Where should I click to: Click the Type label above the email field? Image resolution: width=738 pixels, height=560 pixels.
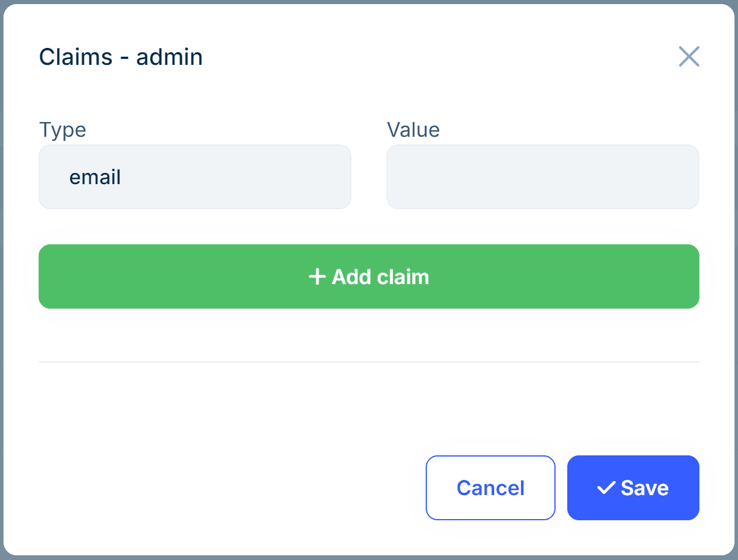[x=62, y=130]
